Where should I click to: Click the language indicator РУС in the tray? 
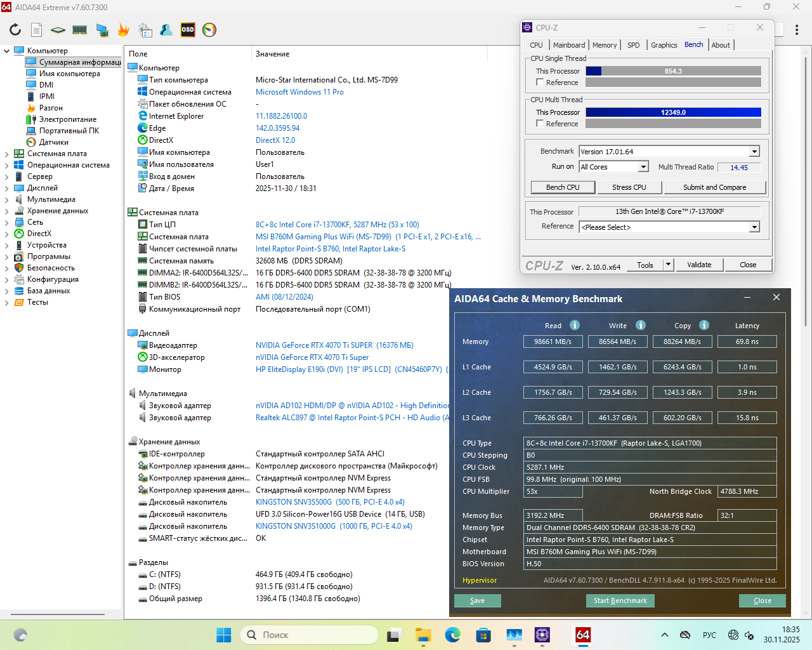(709, 635)
